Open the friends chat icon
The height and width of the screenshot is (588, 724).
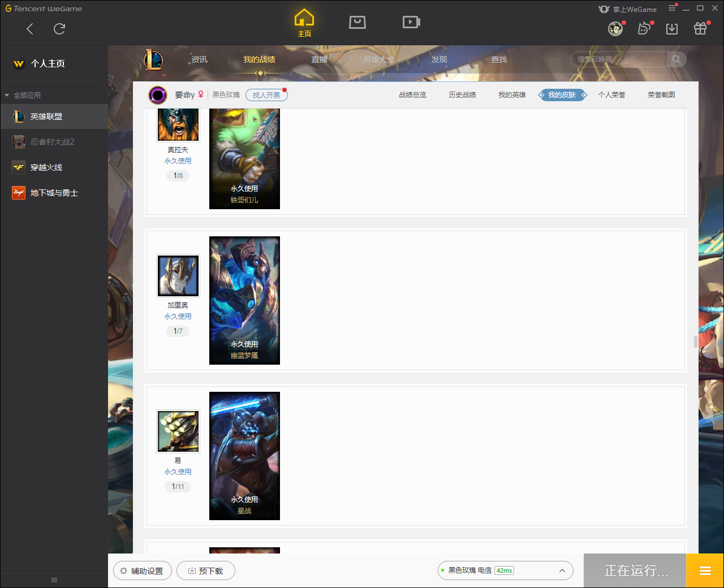pos(644,29)
